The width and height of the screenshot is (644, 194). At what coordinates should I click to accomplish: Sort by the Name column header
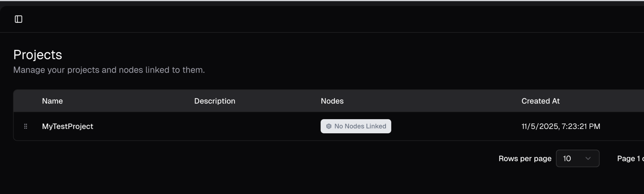[x=52, y=101]
